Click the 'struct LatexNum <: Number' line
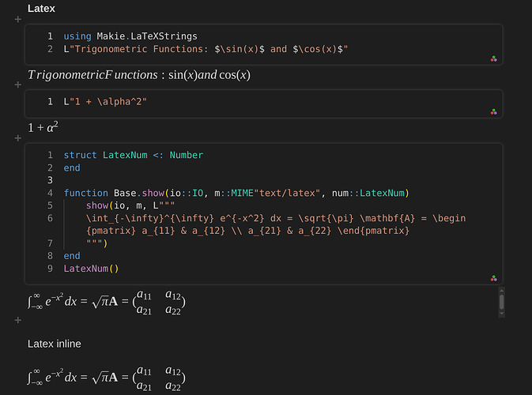 (x=134, y=155)
